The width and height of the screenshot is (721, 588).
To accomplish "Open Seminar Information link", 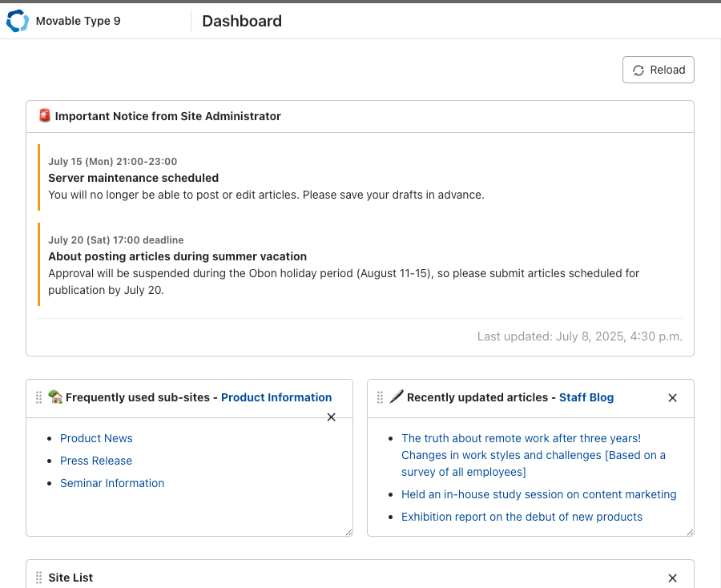I will pos(112,483).
